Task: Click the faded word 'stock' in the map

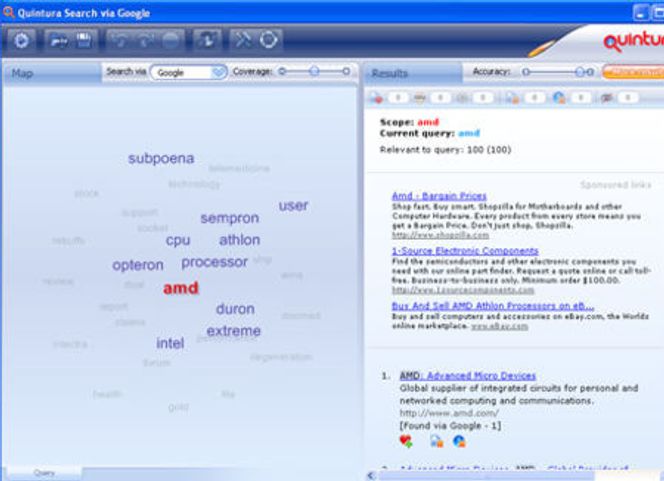Action: (87, 194)
